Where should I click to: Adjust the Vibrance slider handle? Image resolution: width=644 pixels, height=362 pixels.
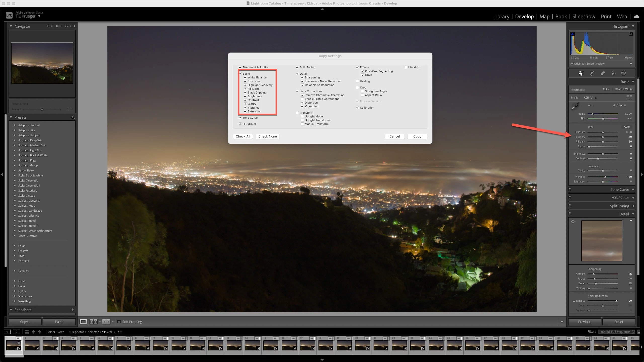click(x=605, y=177)
